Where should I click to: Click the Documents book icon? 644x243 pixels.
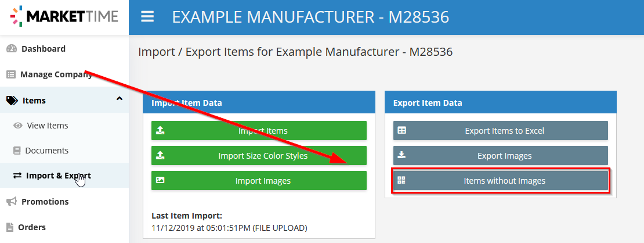point(17,151)
